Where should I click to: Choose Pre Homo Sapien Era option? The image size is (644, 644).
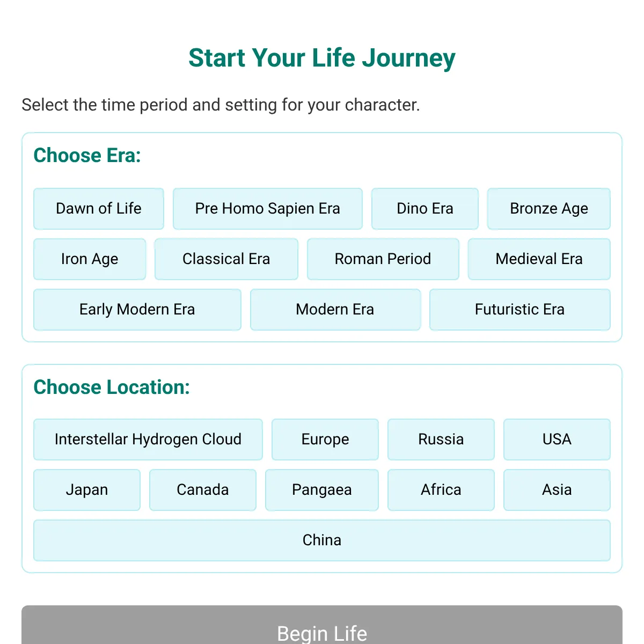[268, 209]
